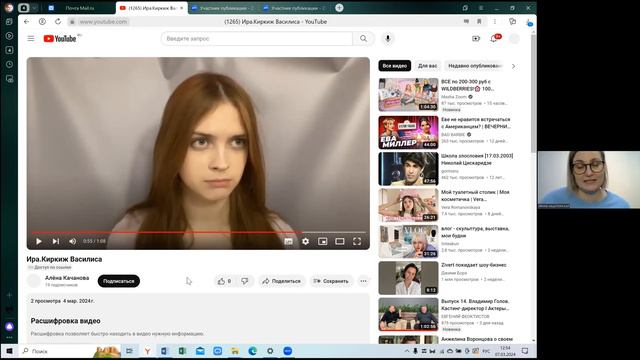This screenshot has width=640, height=360.
Task: Enter fullscreen video mode
Action: [x=357, y=241]
